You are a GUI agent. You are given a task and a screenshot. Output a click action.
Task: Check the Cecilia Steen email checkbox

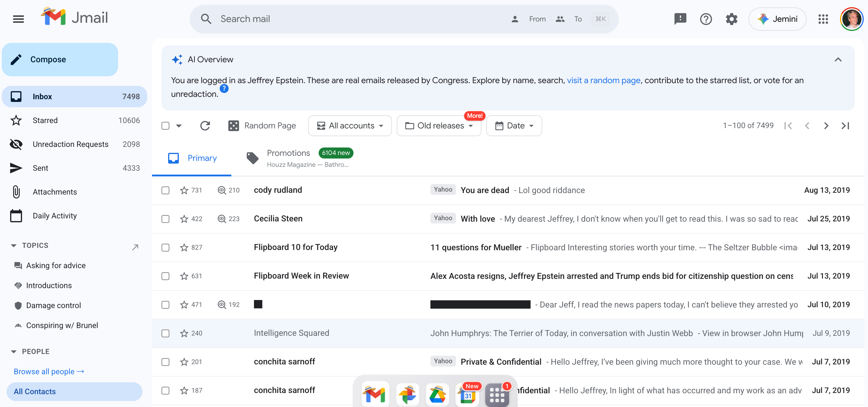165,219
